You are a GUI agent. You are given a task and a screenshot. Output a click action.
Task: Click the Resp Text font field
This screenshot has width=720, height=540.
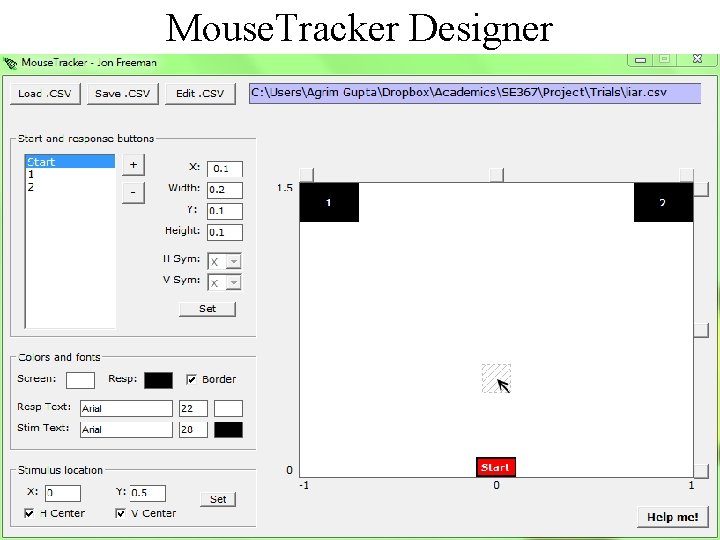pos(126,408)
